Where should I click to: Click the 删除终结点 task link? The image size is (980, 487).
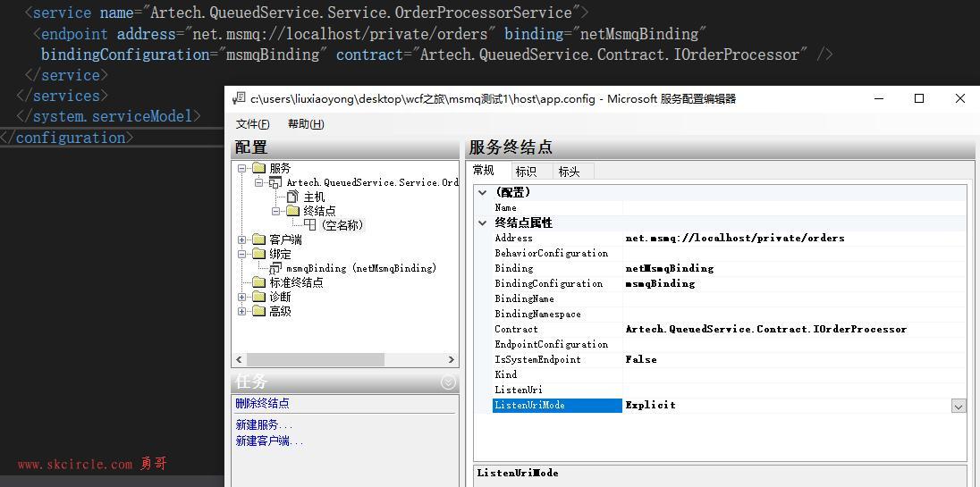263,403
